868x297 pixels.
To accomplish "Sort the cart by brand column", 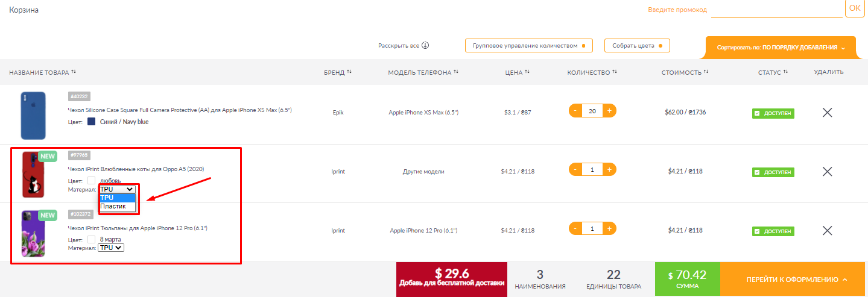I will pos(349,72).
